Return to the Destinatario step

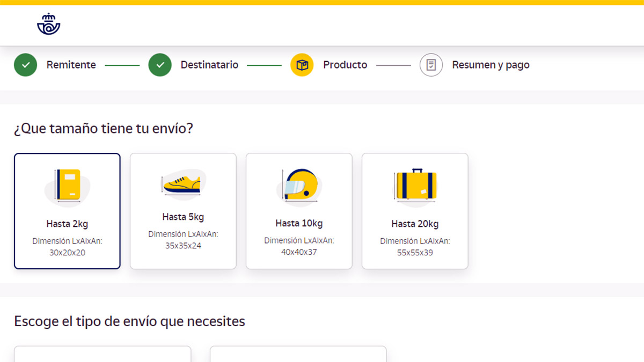[x=209, y=65]
